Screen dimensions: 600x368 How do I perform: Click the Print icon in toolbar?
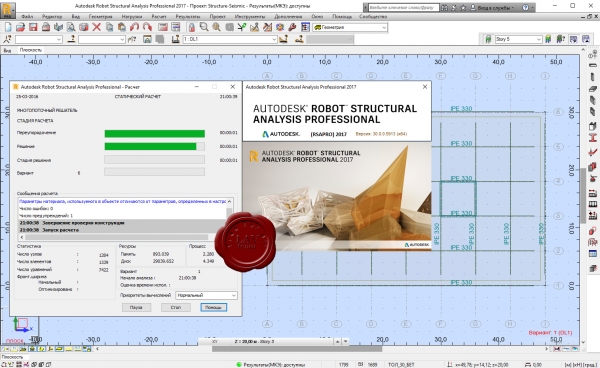point(46,27)
